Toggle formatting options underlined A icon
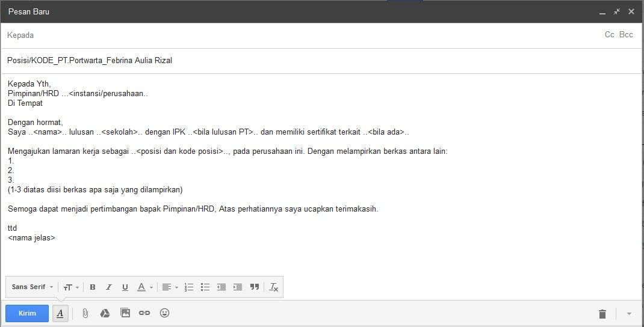Screen dimensions: 644x327 coord(60,313)
